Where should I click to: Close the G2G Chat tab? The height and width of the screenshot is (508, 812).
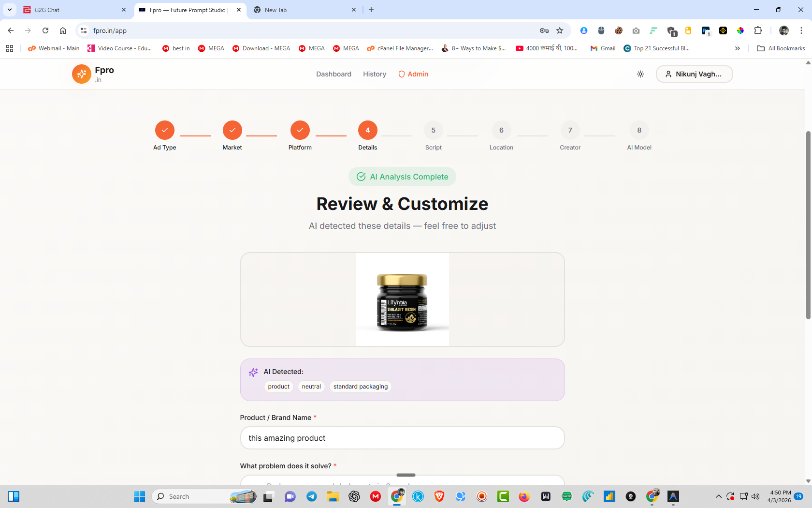point(124,10)
